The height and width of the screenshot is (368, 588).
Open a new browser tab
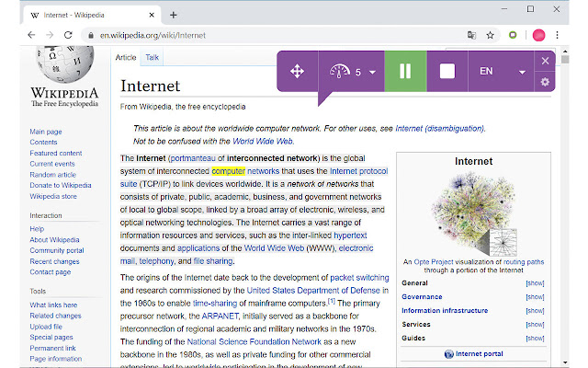(x=174, y=15)
